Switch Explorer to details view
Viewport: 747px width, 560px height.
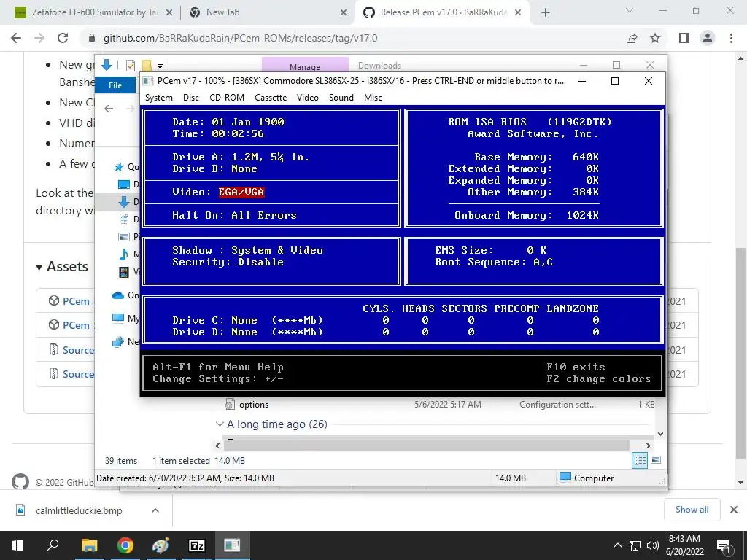click(640, 460)
